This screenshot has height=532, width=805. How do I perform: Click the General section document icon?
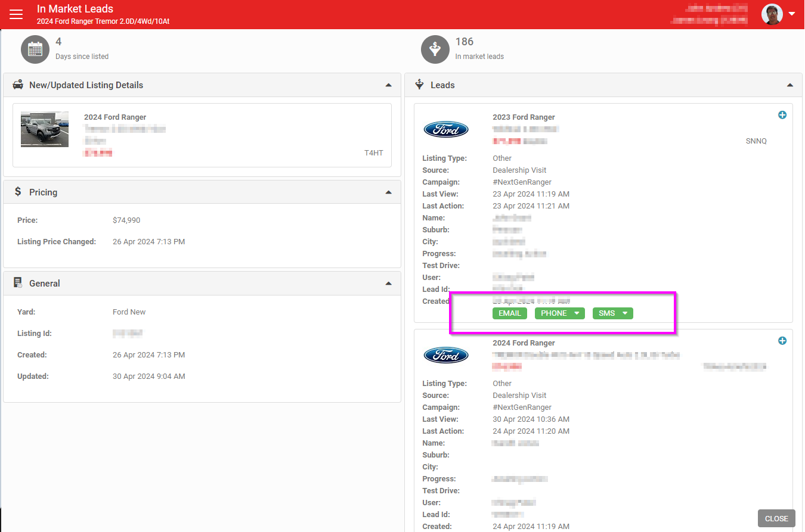pyautogui.click(x=18, y=283)
